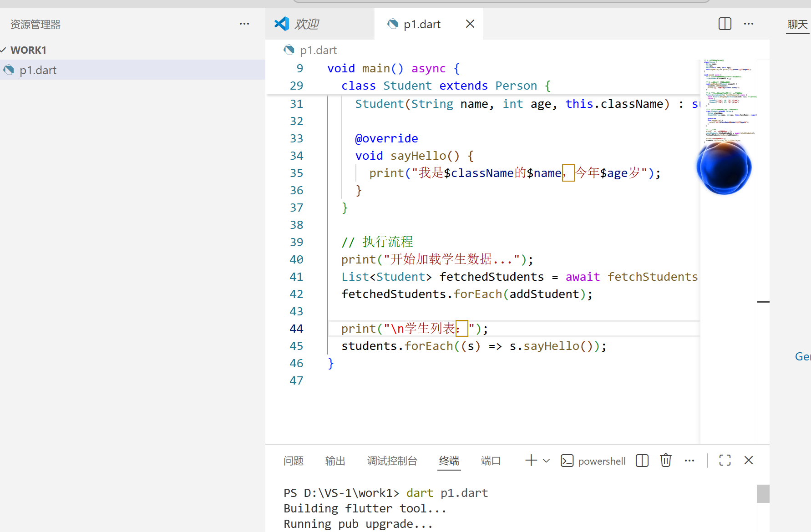Viewport: 811px width, 532px height.
Task: Open the 聊天 chat panel tab
Action: coord(797,25)
